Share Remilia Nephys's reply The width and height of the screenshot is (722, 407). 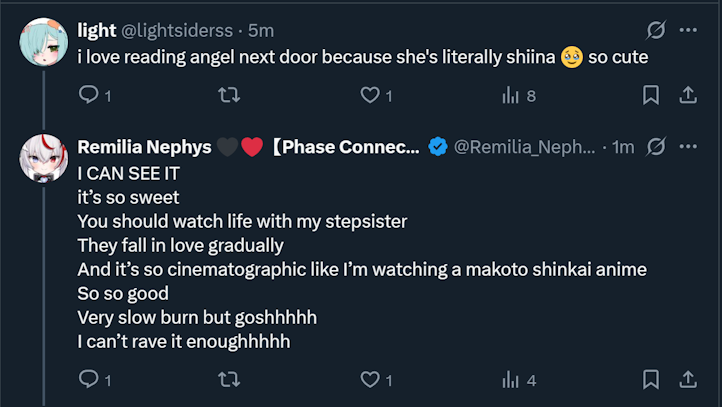coord(688,379)
